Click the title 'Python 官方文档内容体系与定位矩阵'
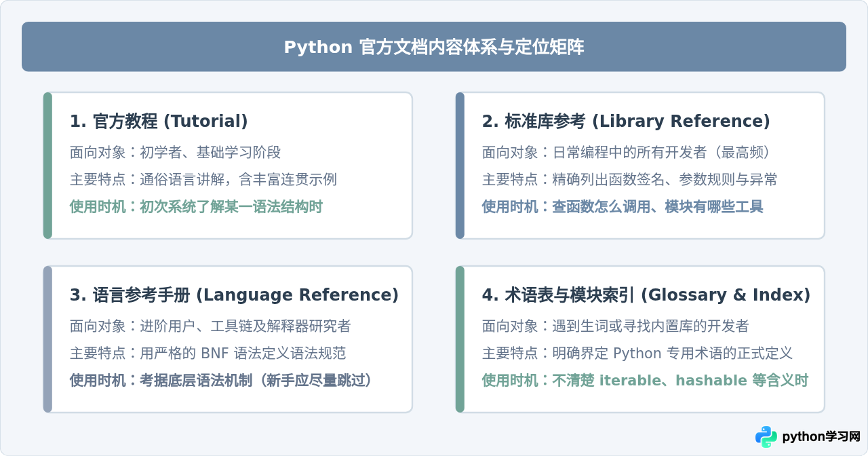 [x=434, y=47]
